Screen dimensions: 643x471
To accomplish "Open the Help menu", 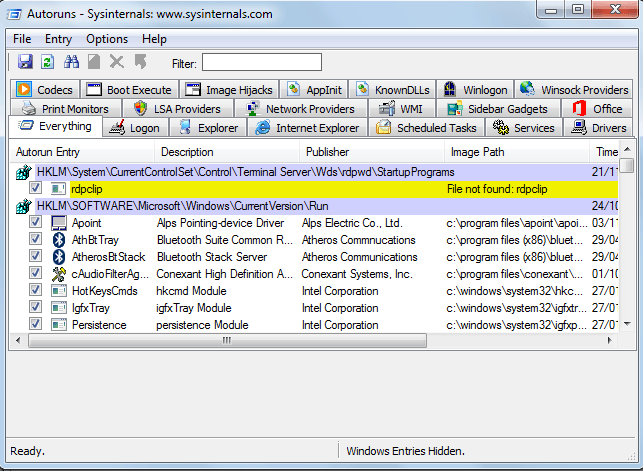I will coord(154,39).
